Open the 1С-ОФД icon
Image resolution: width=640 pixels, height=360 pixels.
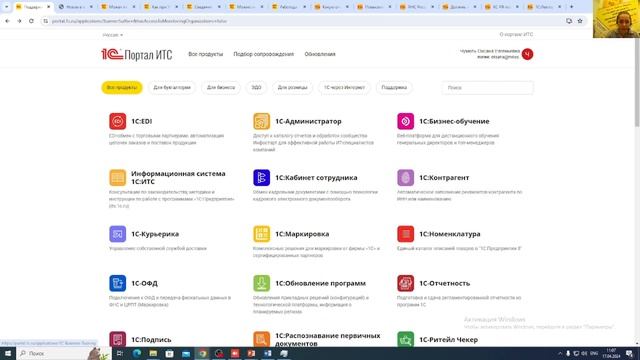(x=118, y=283)
